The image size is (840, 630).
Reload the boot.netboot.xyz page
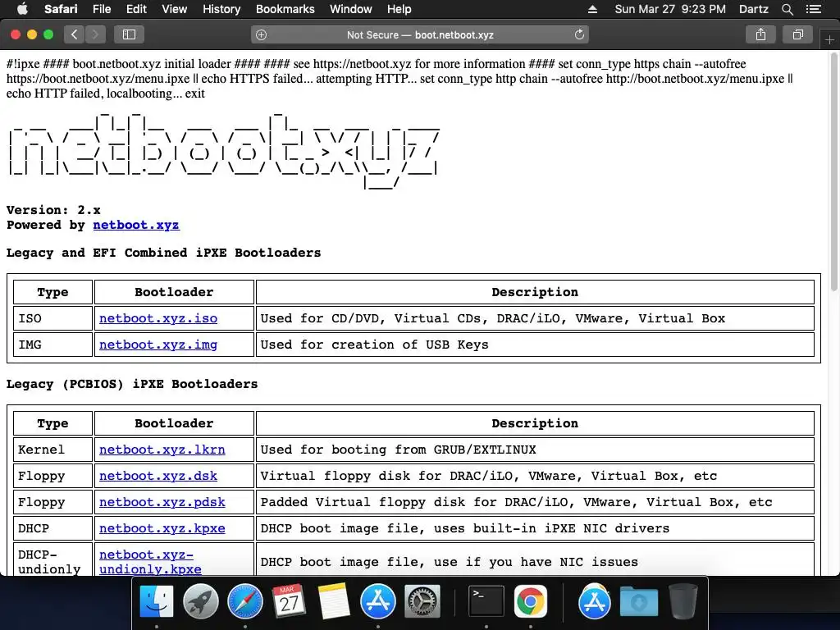click(579, 34)
